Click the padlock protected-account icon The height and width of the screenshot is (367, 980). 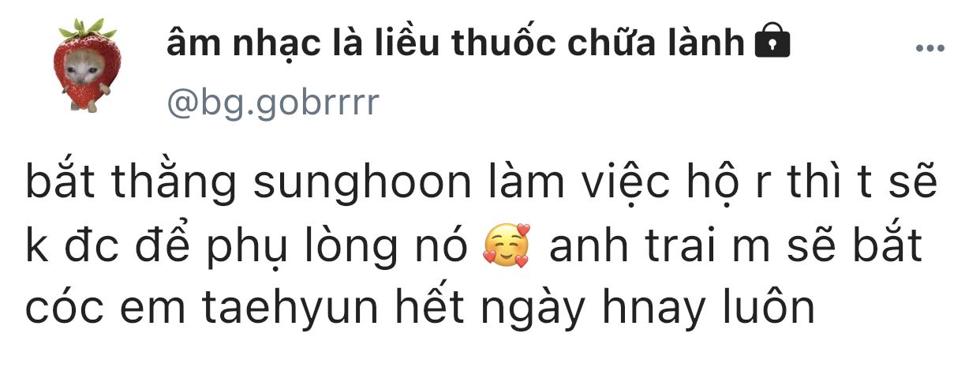pos(772,45)
